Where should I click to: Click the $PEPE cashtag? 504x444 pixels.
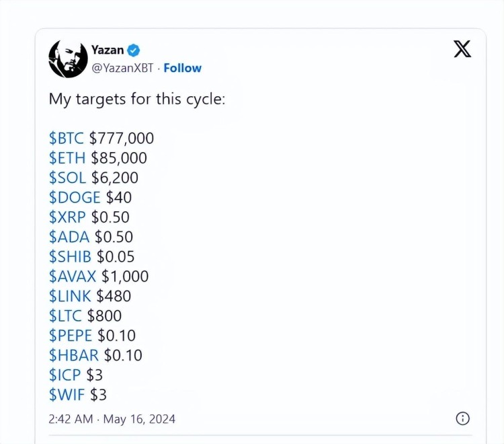click(x=71, y=336)
